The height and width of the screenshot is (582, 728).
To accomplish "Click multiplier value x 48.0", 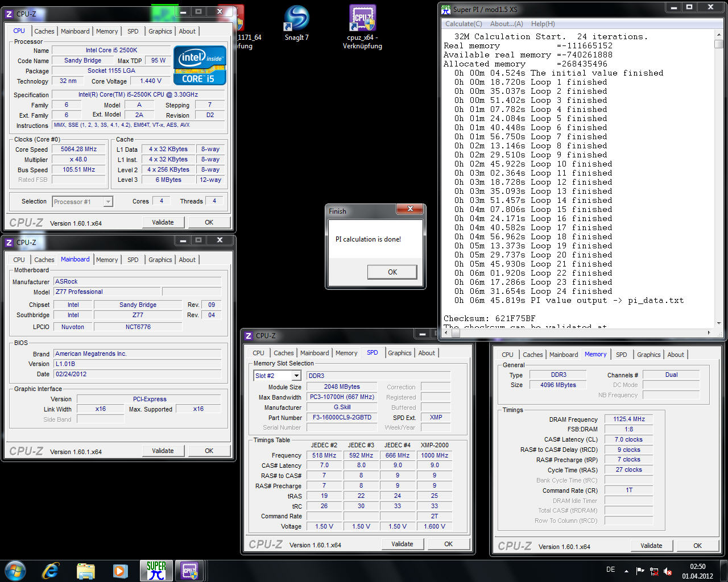I will pos(78,159).
